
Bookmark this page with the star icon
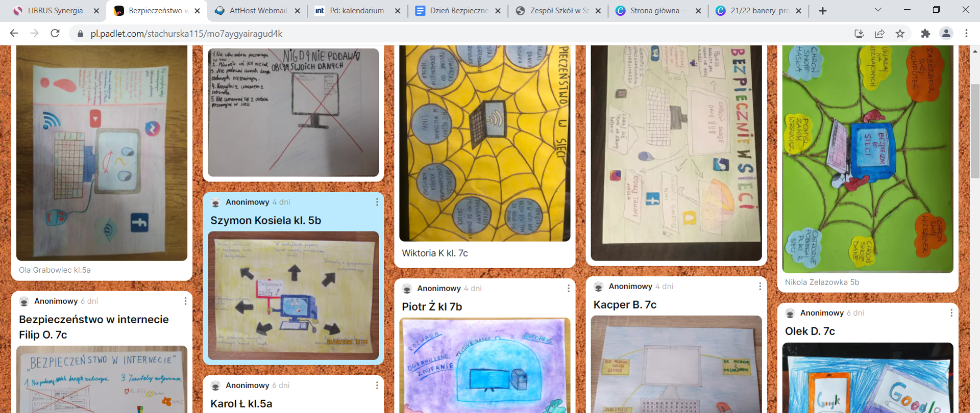tap(900, 33)
